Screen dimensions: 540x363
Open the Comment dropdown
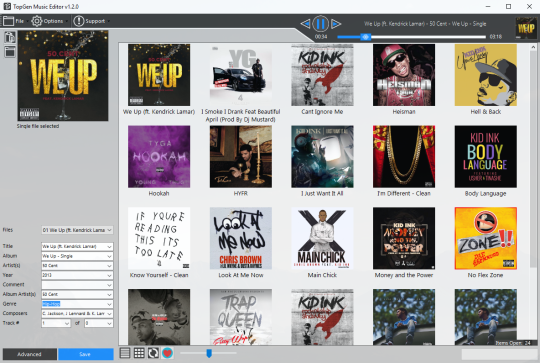(110, 285)
